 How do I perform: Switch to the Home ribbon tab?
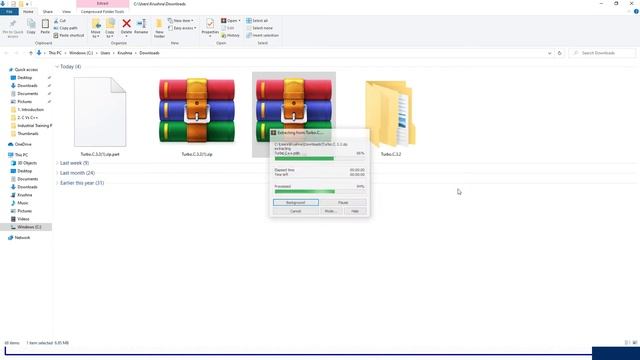tap(28, 12)
